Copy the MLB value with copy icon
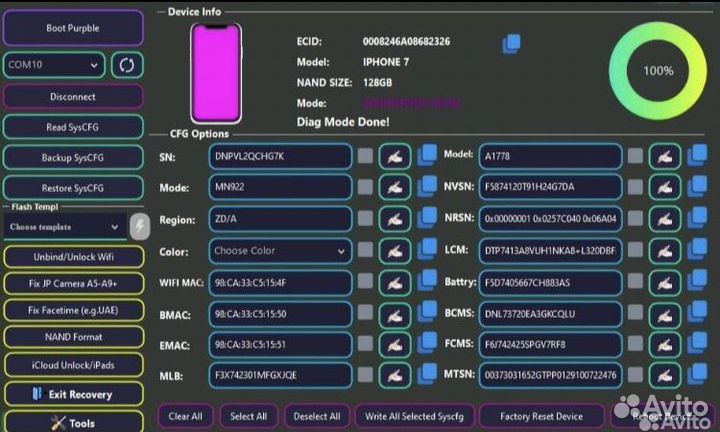 tap(427, 375)
